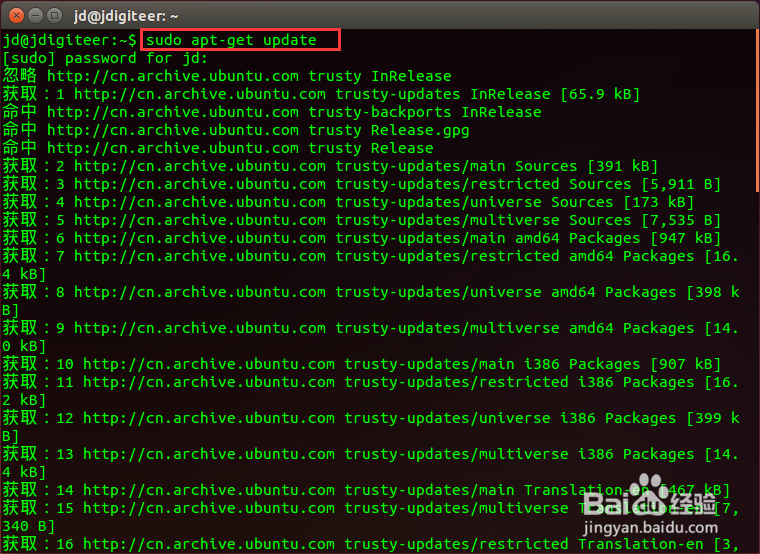
Task: Click the title text 'jd@jdigiteer: ~'
Action: pyautogui.click(x=126, y=16)
